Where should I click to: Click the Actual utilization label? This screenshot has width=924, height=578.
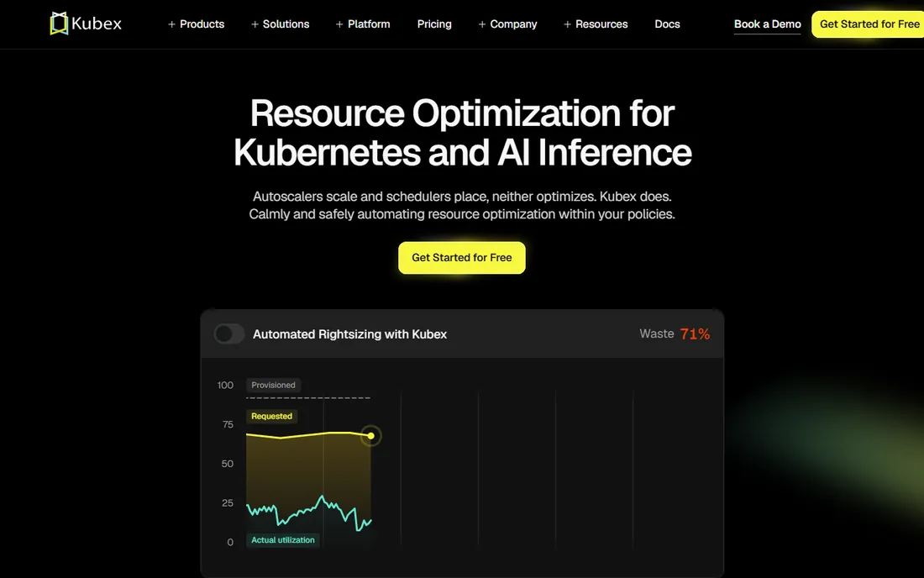(283, 539)
